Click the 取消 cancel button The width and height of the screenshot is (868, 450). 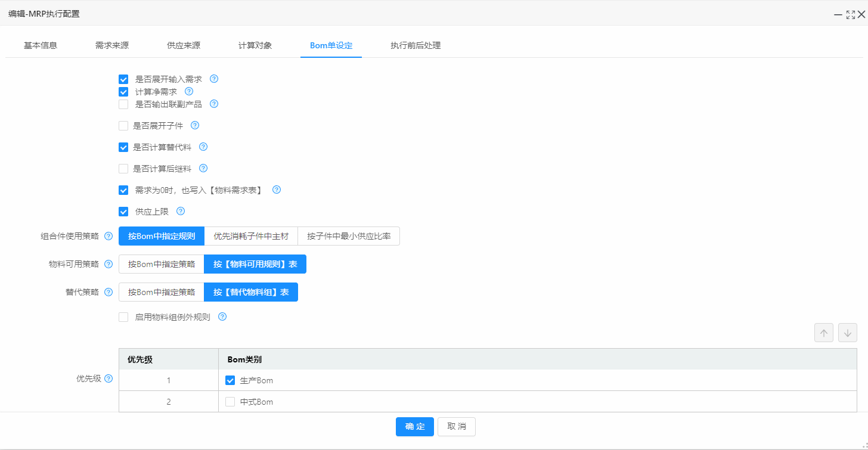point(456,427)
